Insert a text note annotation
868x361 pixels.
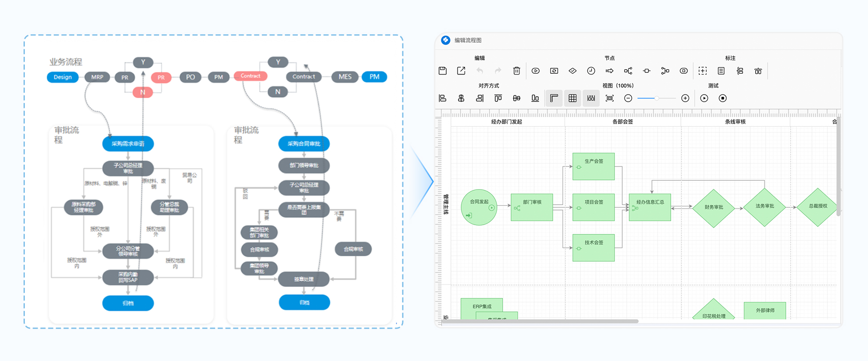(721, 71)
